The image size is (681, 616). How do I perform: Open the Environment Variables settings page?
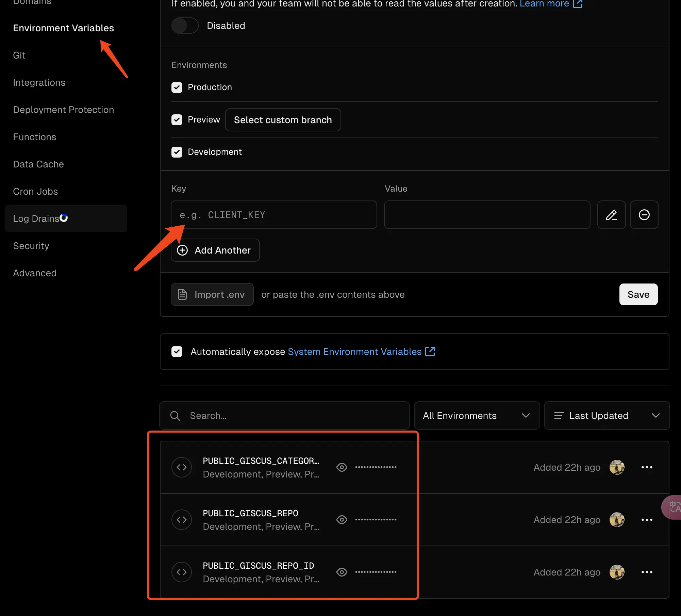[x=63, y=28]
